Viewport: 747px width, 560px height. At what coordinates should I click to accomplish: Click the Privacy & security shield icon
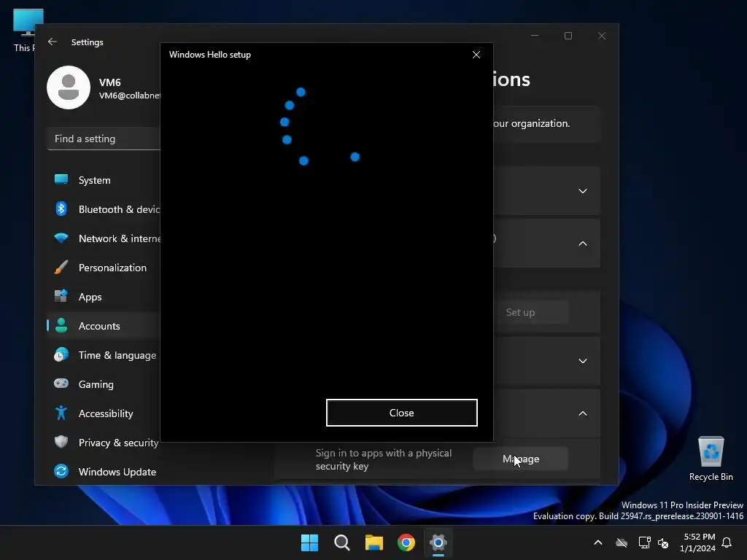[61, 442]
